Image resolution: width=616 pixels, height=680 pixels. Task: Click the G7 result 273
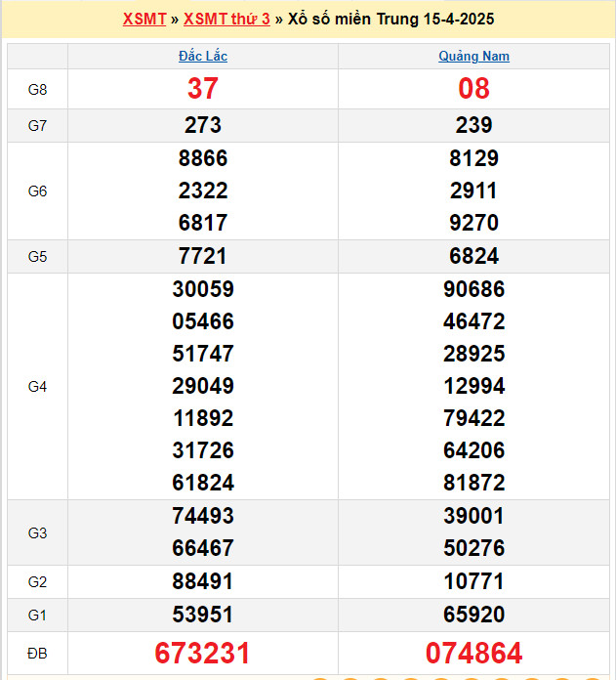point(203,125)
